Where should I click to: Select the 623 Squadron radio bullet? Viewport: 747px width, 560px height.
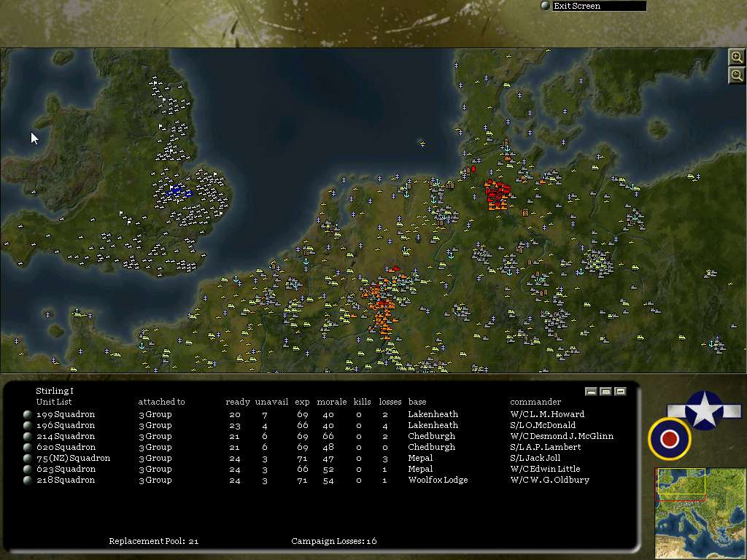click(28, 469)
